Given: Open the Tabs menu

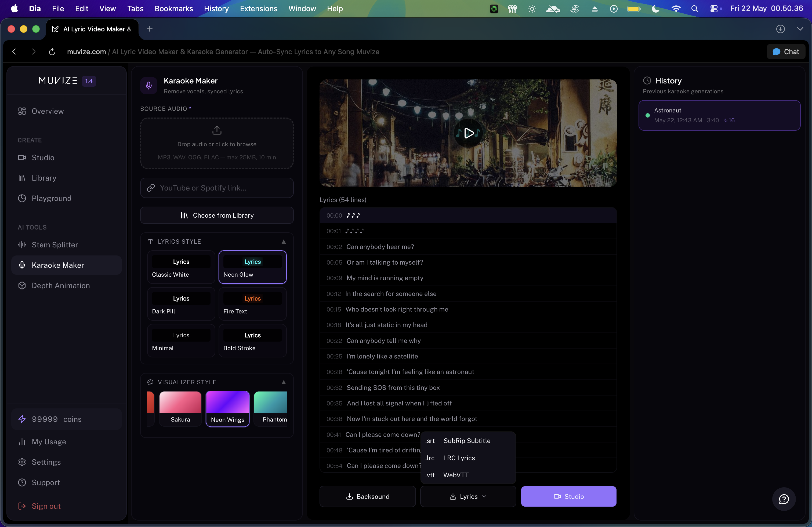Looking at the screenshot, I should click(x=135, y=9).
